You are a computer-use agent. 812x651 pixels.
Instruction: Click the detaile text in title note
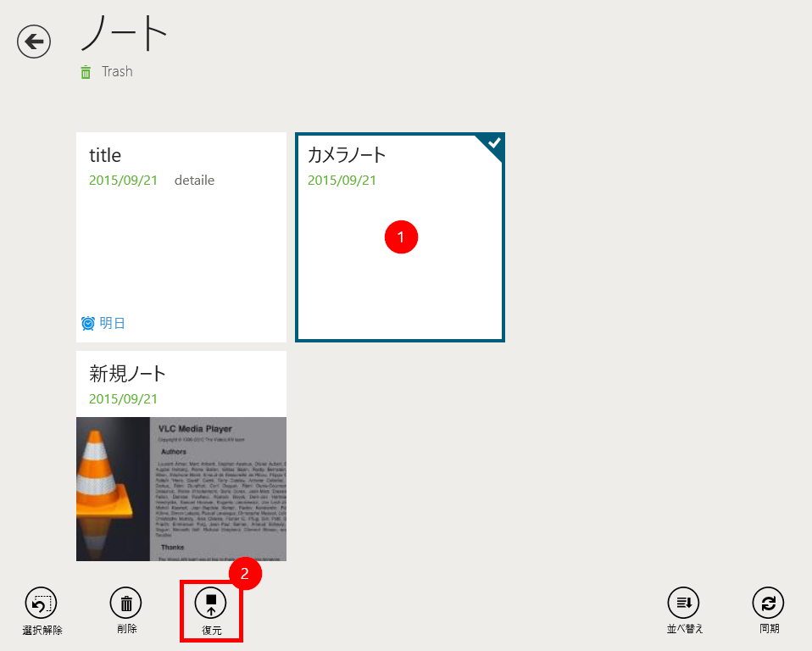(194, 181)
